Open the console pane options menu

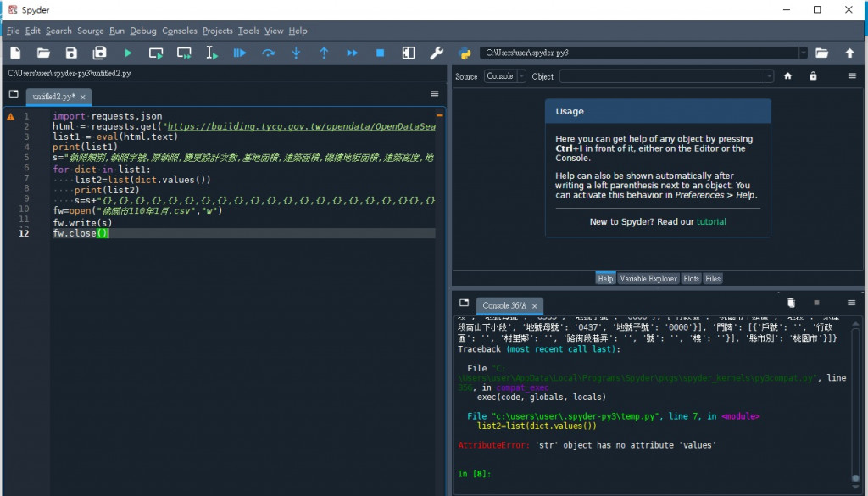click(x=851, y=303)
